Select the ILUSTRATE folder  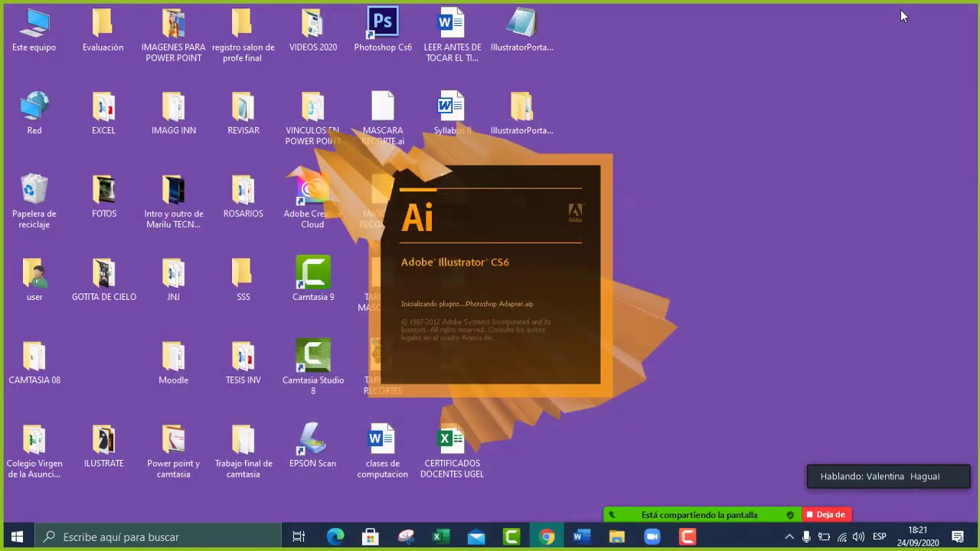tap(103, 446)
